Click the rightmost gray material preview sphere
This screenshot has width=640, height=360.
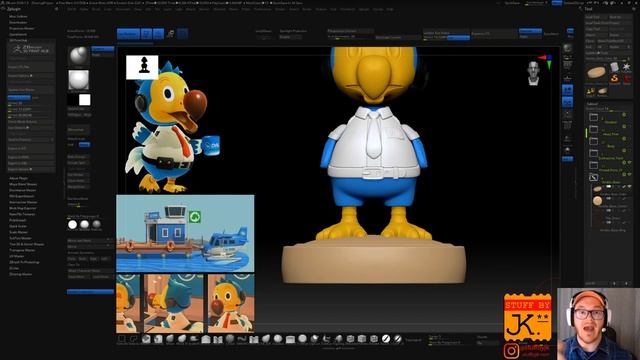[x=96, y=224]
